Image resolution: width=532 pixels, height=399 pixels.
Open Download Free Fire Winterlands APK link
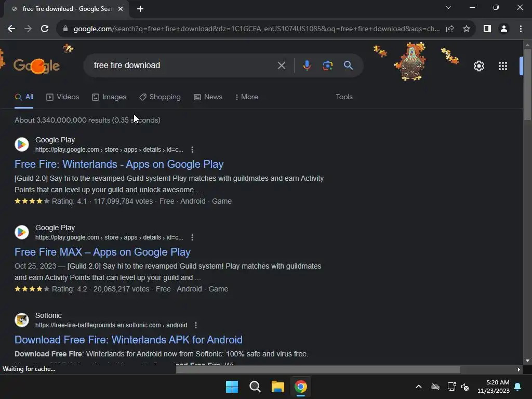128,340
